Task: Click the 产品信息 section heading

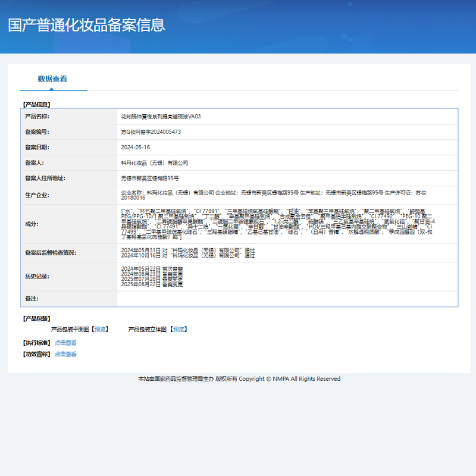Action: point(37,104)
